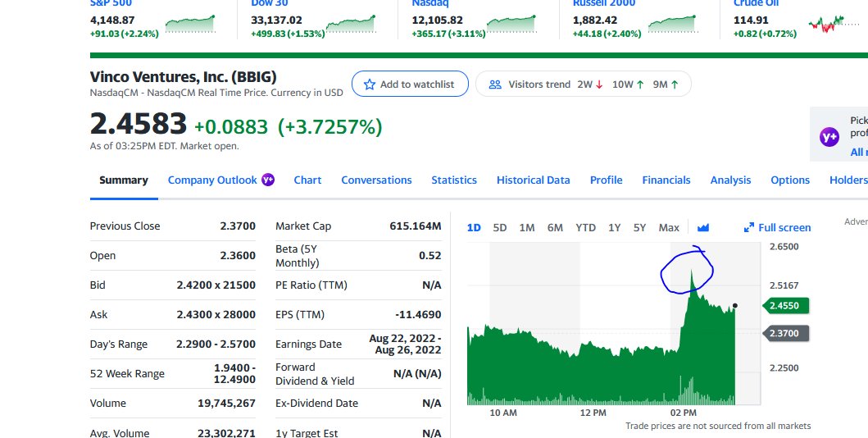Click the Beta value 0.52
Image resolution: width=868 pixels, height=438 pixels.
430,255
